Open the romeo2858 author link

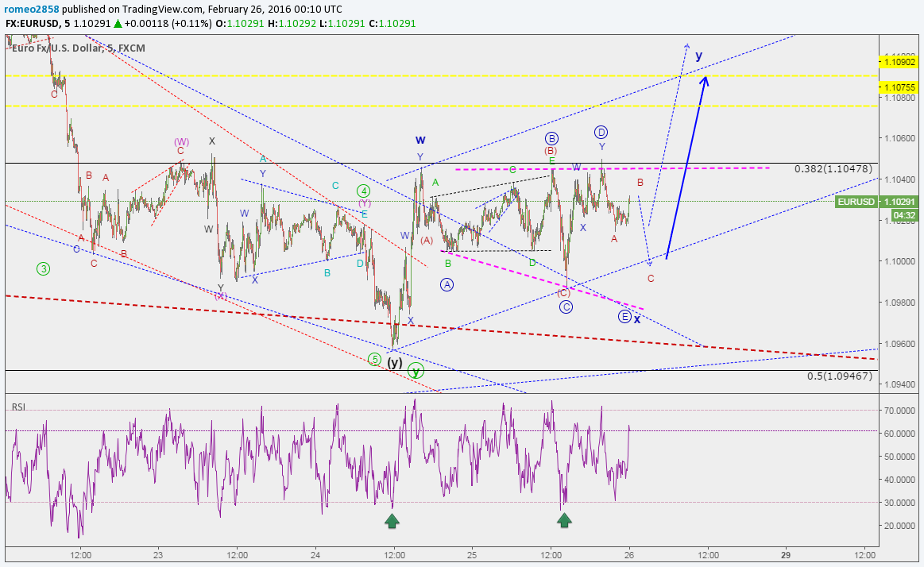[31, 10]
